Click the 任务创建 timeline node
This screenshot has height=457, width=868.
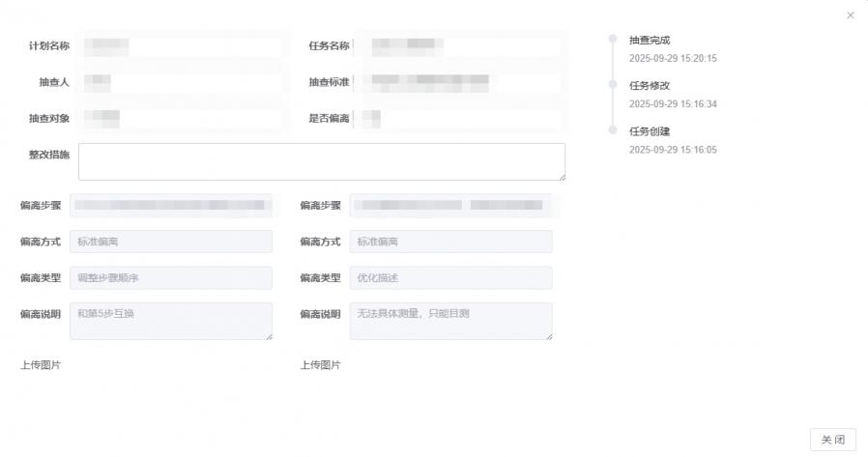coord(612,130)
